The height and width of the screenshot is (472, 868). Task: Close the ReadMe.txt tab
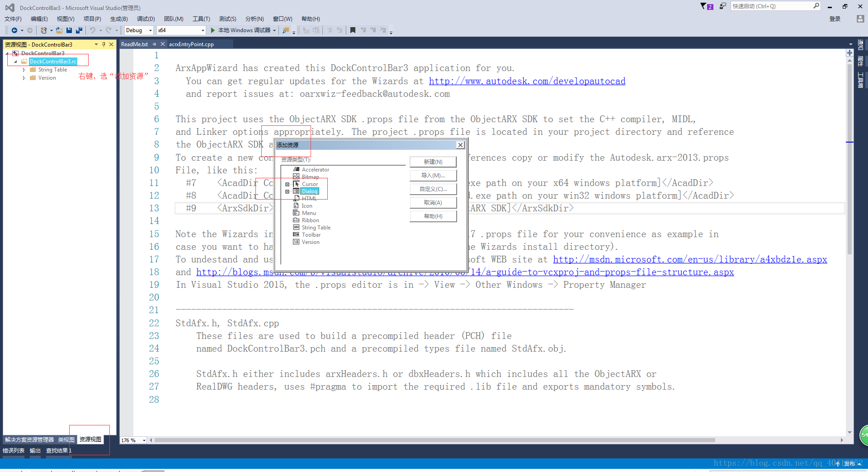click(x=163, y=44)
